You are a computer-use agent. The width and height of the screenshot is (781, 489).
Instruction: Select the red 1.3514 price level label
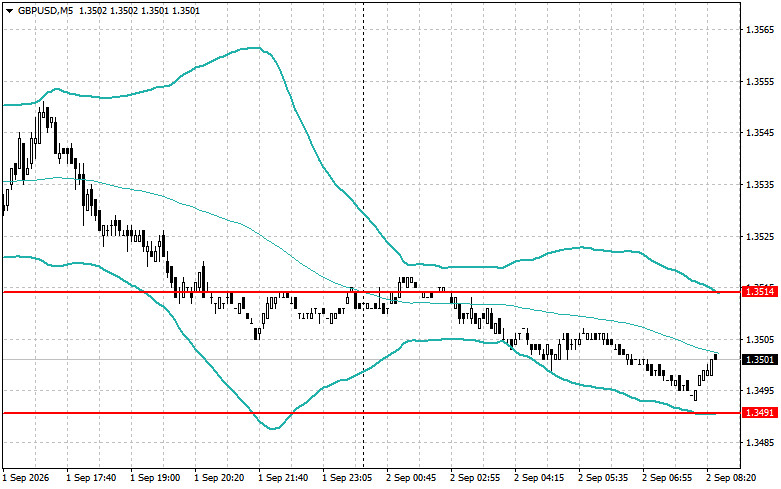760,292
